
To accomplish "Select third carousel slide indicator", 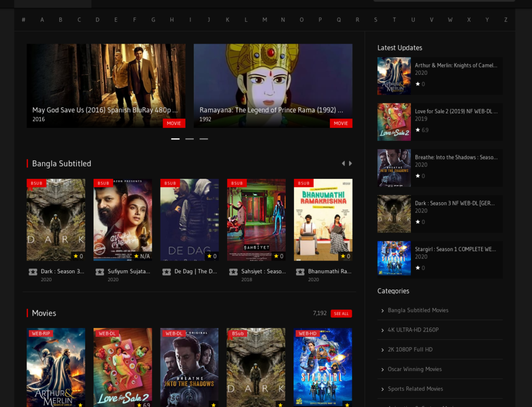I will [204, 139].
